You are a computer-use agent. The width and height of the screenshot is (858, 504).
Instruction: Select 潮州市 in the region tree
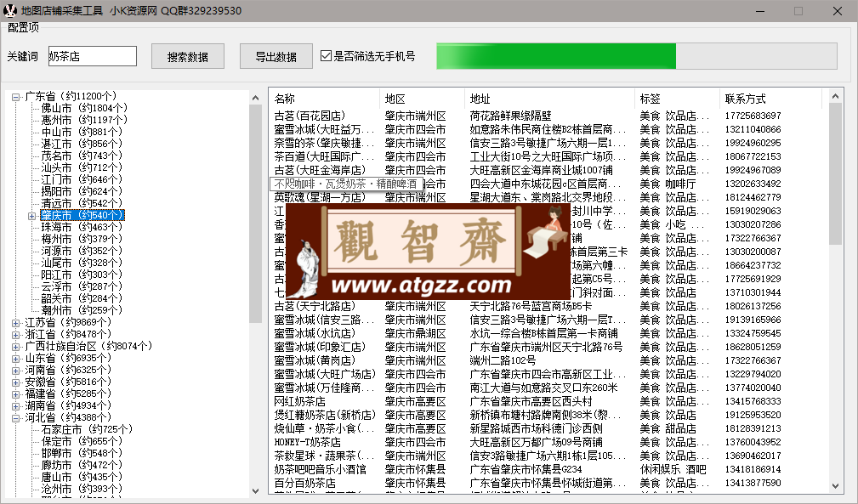82,310
